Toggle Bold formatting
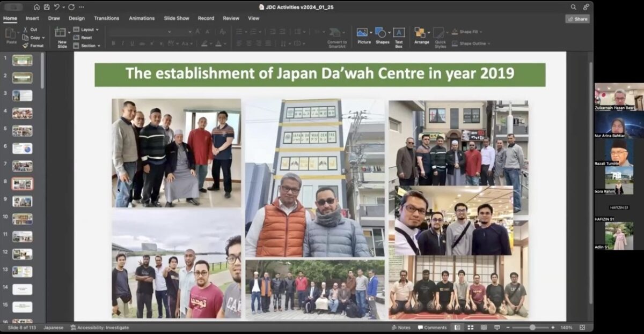This screenshot has height=334, width=644. tap(113, 43)
